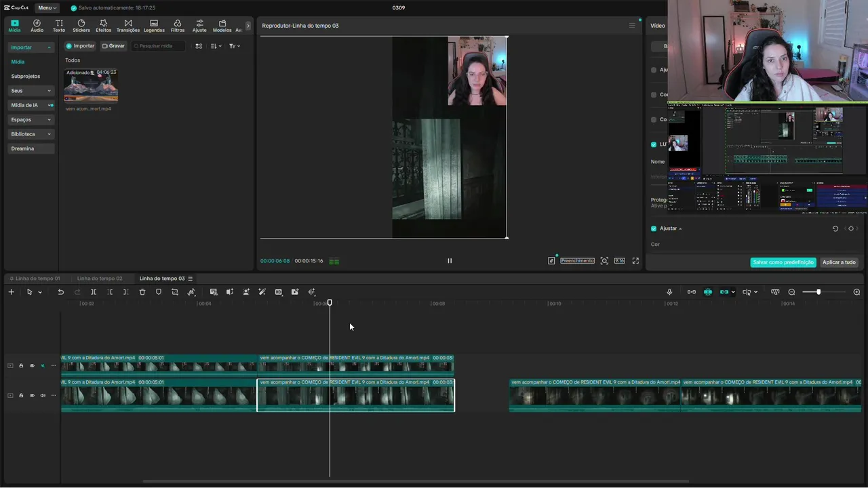Click the Gravar button

[x=113, y=46]
